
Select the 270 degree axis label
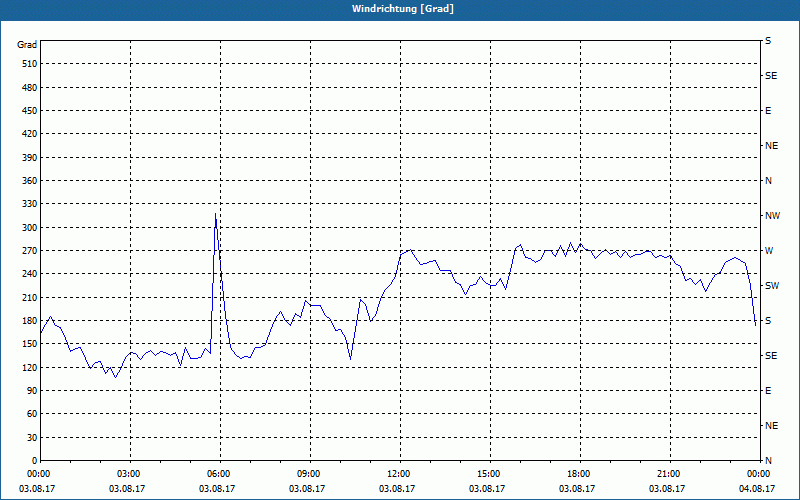29,251
